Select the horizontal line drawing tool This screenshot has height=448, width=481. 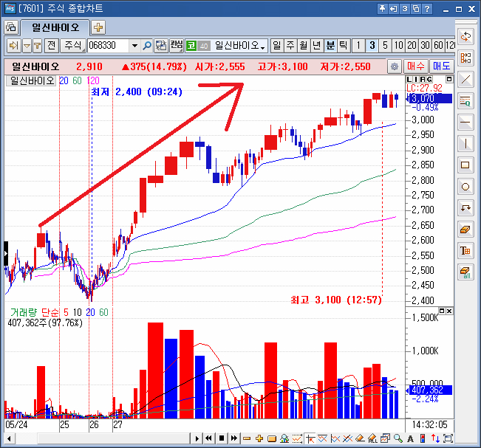tap(465, 122)
